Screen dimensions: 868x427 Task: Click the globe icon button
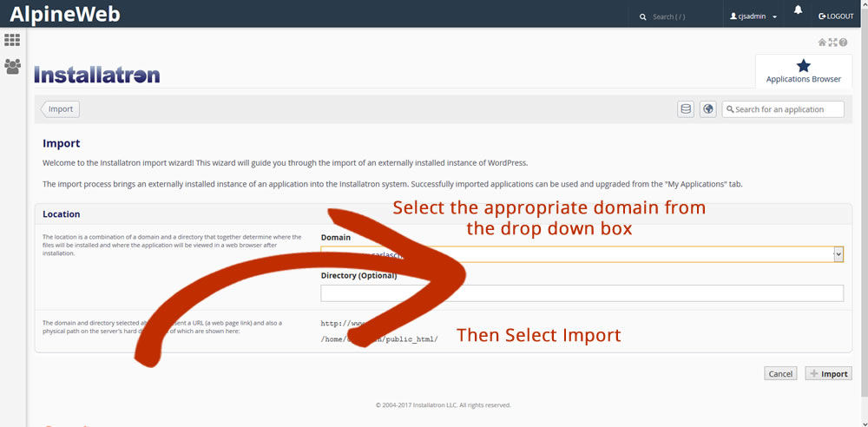[708, 109]
